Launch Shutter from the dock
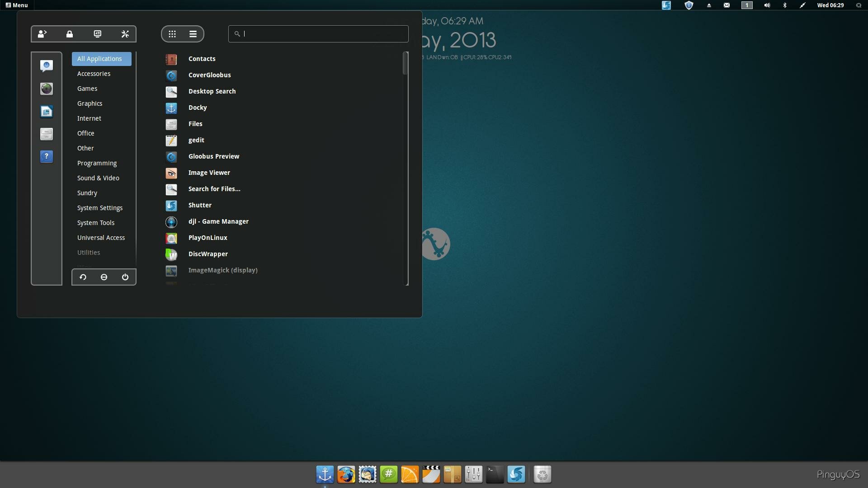Viewport: 868px width, 488px height. (516, 474)
